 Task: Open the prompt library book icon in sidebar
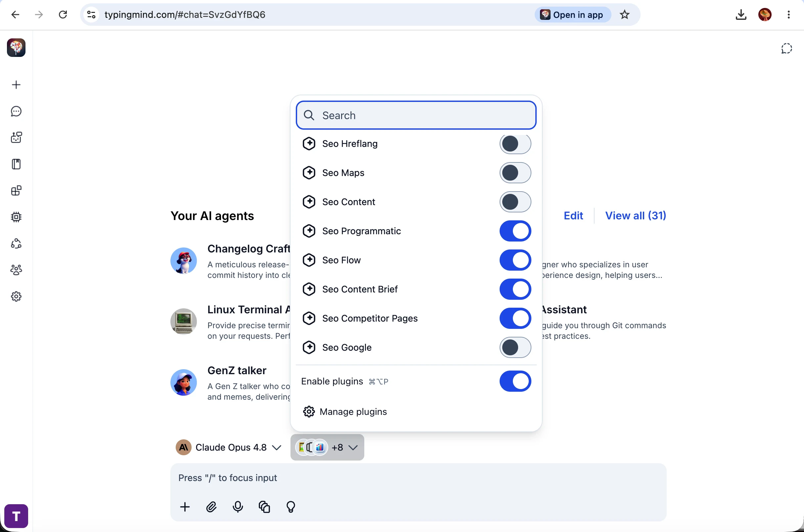[16, 164]
